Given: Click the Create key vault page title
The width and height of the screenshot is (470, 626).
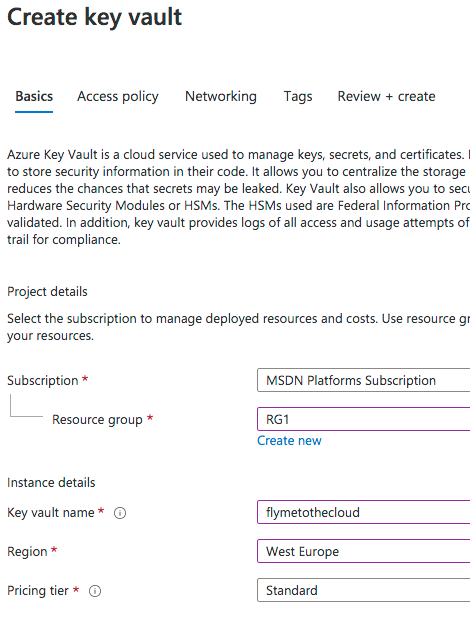Looking at the screenshot, I should click(x=95, y=18).
